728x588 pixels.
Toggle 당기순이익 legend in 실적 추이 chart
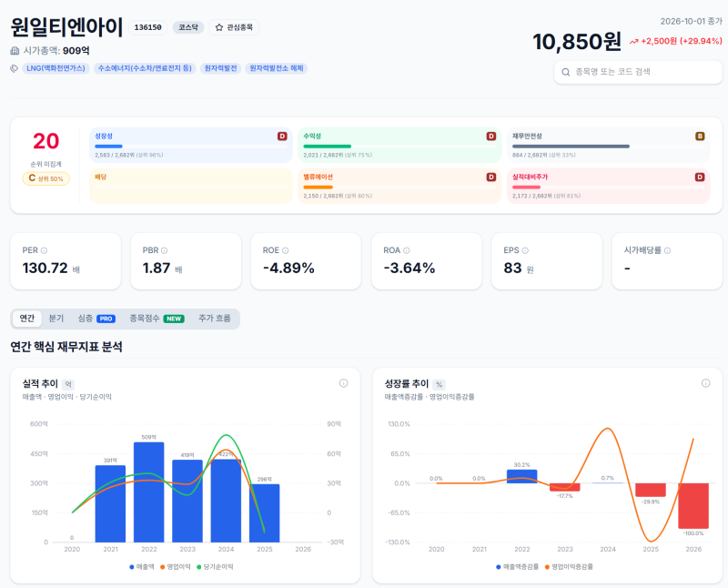[215, 567]
